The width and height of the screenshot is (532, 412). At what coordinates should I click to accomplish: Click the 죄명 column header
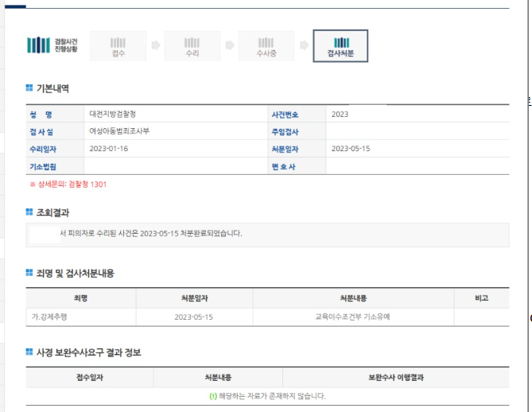pos(80,298)
